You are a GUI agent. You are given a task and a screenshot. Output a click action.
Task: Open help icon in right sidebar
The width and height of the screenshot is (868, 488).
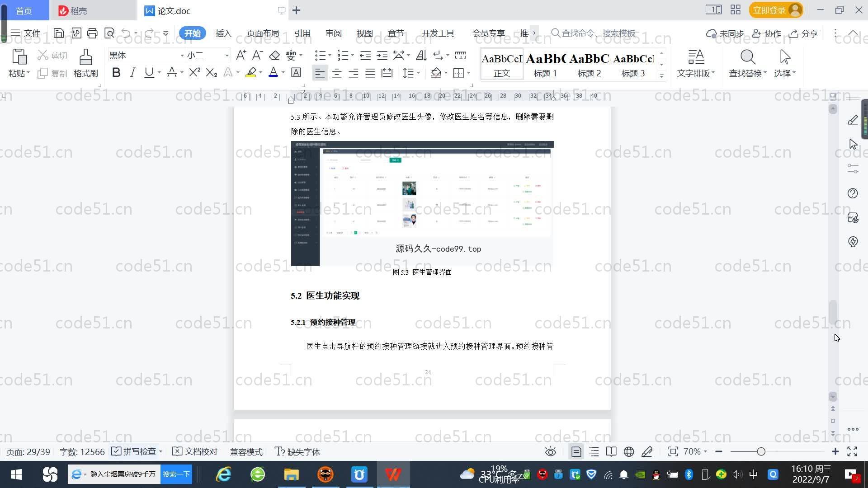[x=853, y=193]
